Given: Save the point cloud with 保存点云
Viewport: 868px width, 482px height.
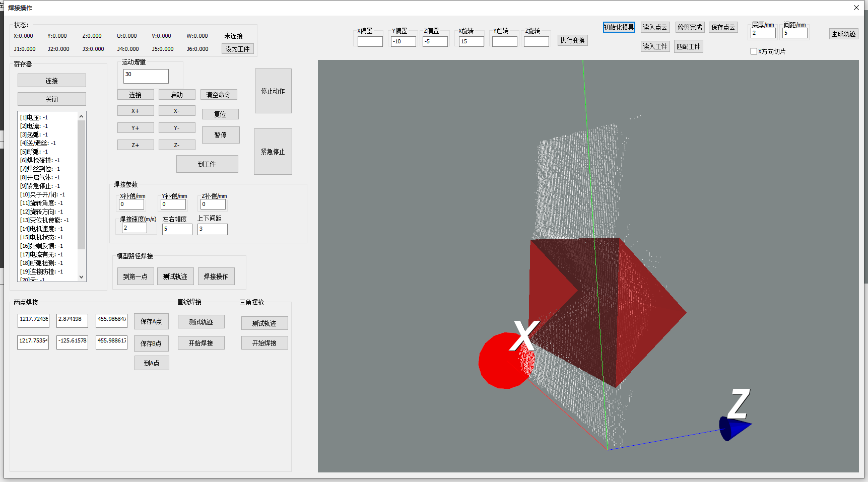Looking at the screenshot, I should click(723, 27).
